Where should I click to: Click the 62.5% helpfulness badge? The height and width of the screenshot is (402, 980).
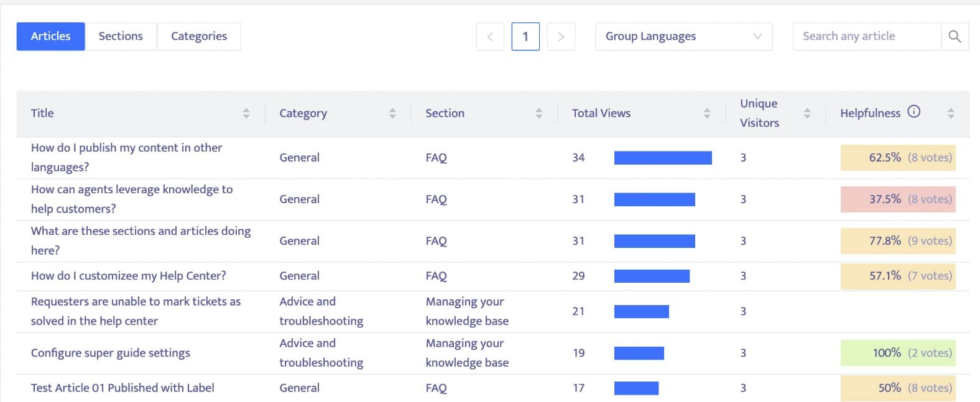(898, 158)
